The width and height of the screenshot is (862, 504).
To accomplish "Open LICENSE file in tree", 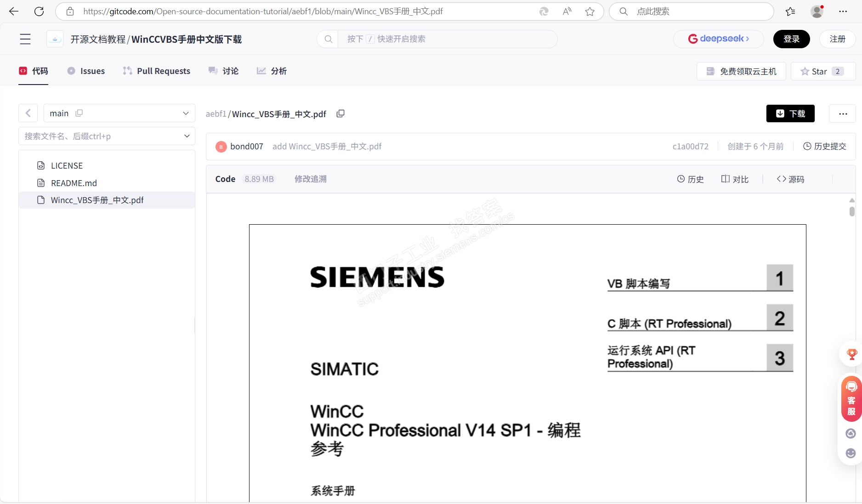I will 107,165.
